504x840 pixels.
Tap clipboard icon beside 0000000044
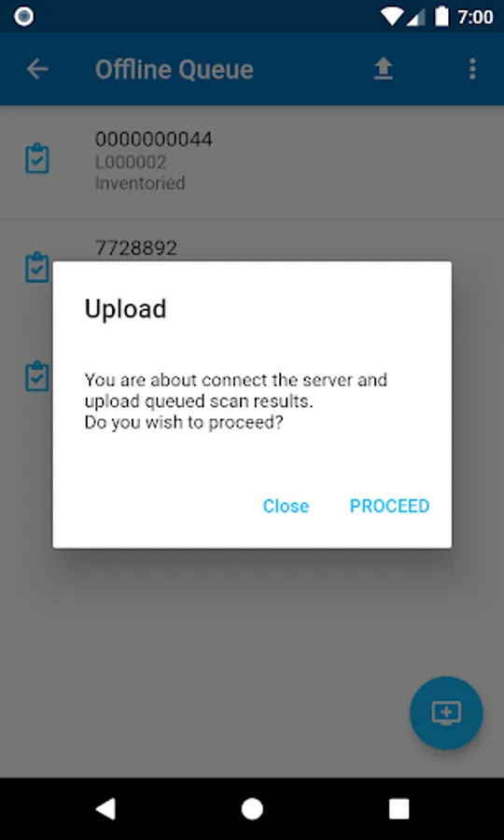(37, 159)
